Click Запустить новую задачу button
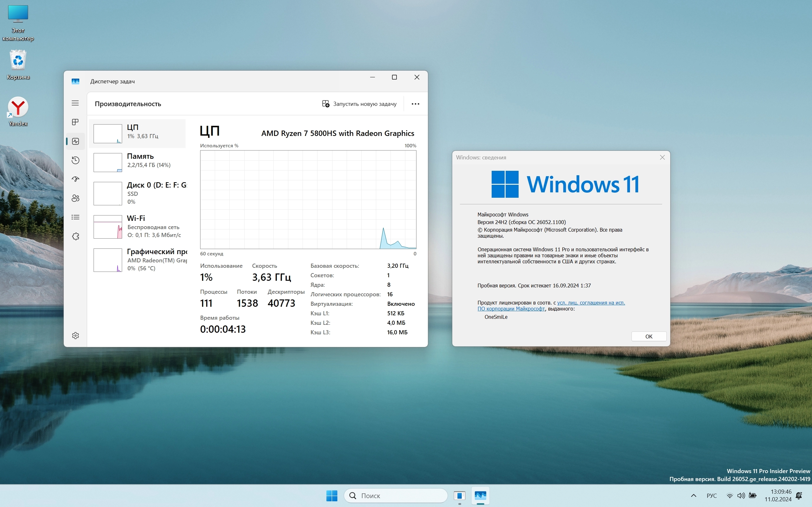The height and width of the screenshot is (507, 812). point(359,104)
